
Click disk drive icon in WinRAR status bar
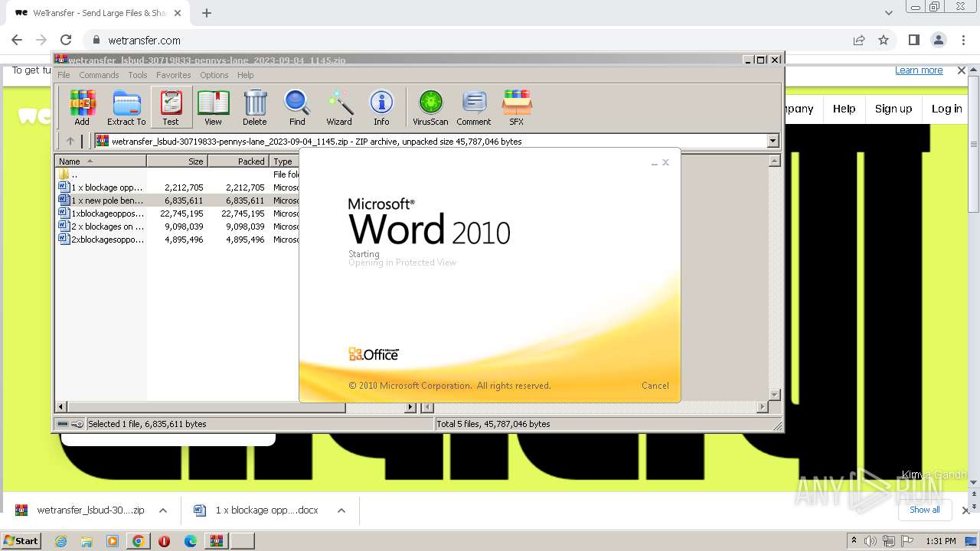(x=63, y=424)
